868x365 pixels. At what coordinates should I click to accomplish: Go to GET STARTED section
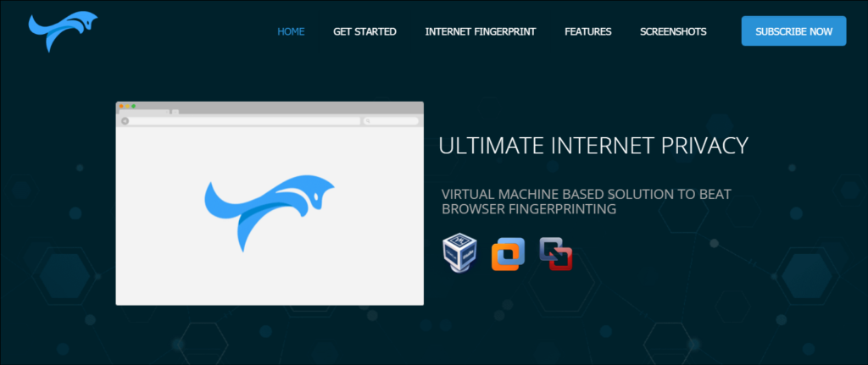click(x=364, y=31)
